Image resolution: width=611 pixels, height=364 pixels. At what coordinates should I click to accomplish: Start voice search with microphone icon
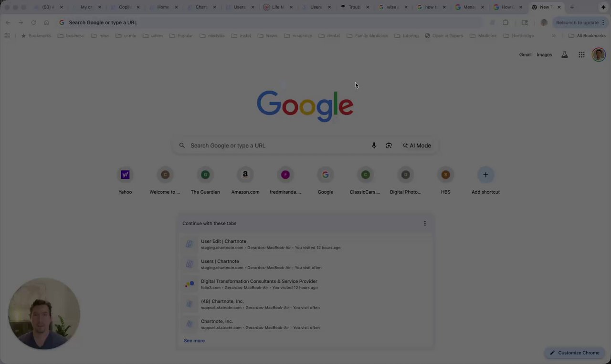point(374,146)
